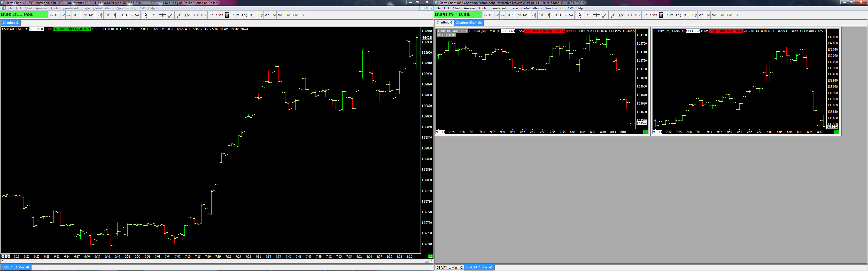Image resolution: width=868 pixels, height=271 pixels.
Task: Click the horizontal scrollbar right arrow under USDCAD chart
Action: [x=431, y=261]
